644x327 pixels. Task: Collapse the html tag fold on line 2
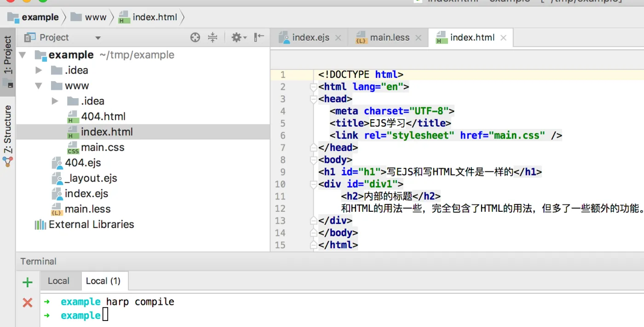314,87
